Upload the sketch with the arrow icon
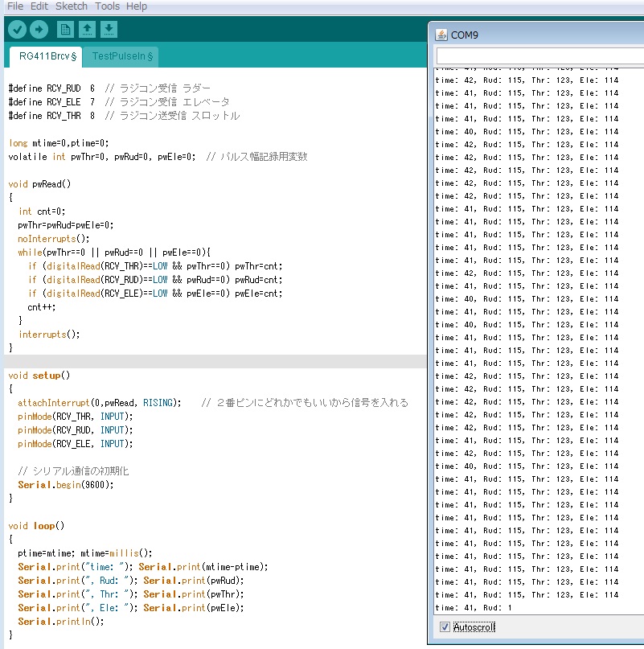Viewport: 644px width, 649px height. coord(39,30)
